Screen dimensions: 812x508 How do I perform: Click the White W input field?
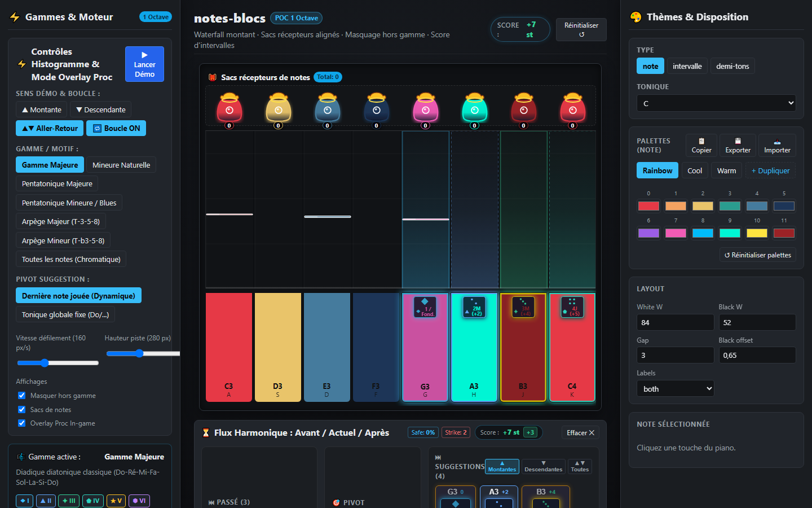(x=675, y=322)
